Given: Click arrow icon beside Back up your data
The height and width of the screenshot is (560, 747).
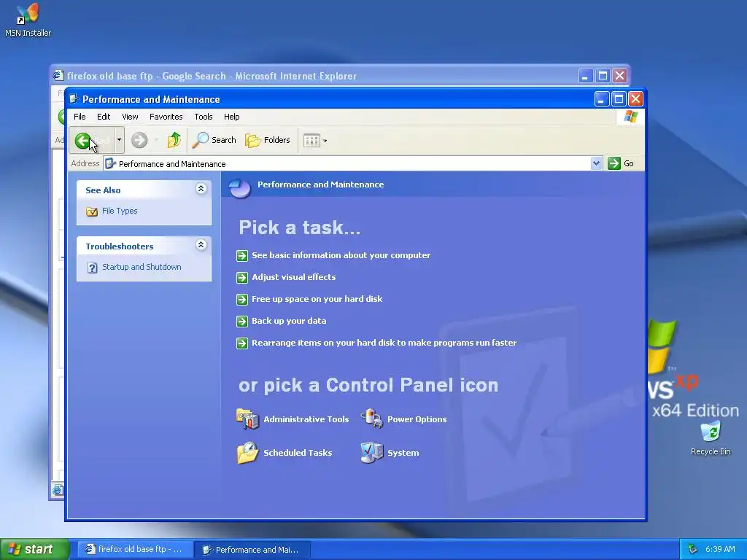Looking at the screenshot, I should coord(242,322).
